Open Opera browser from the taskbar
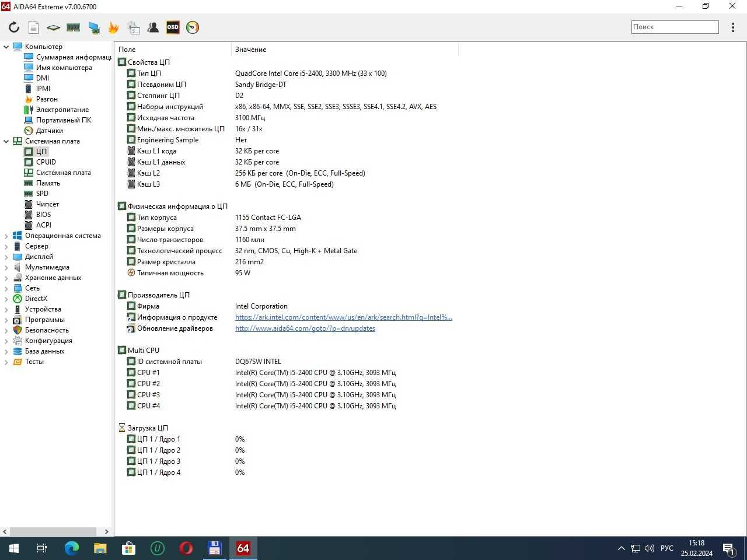Viewport: 747px width, 560px height. pos(186,548)
